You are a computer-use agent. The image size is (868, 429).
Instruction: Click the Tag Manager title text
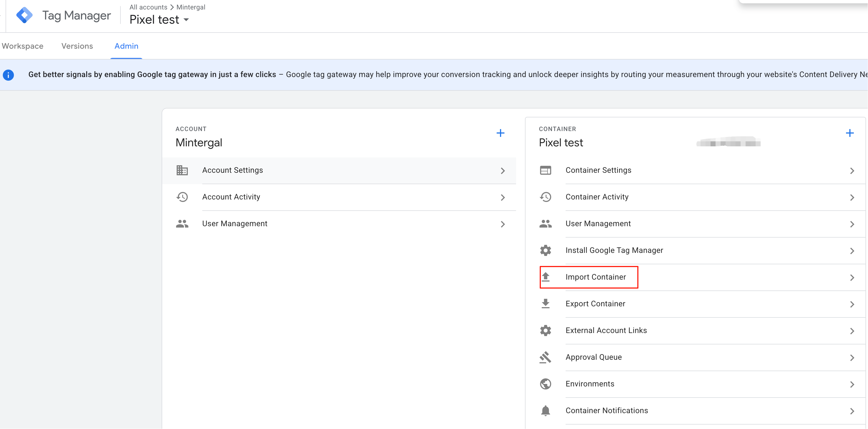pos(77,16)
